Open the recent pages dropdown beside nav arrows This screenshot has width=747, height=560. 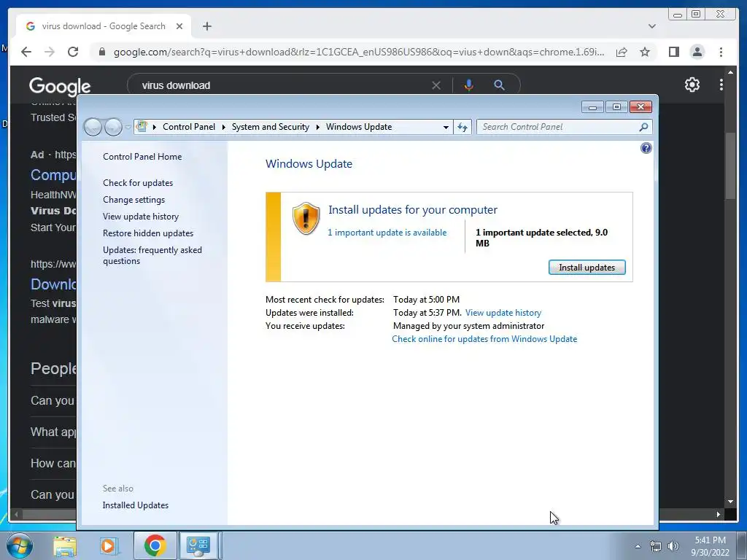tap(128, 127)
